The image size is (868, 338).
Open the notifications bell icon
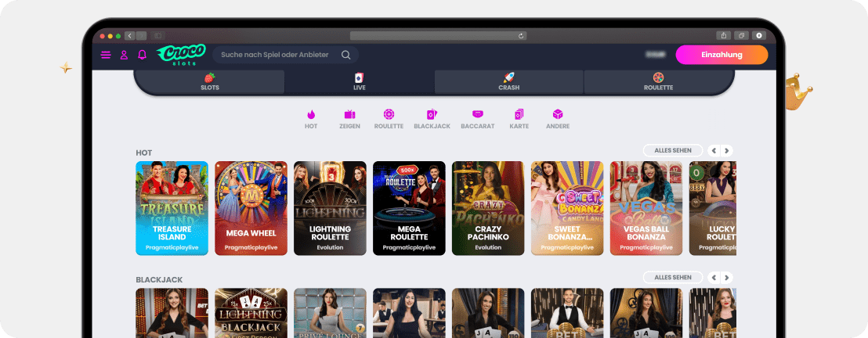(x=142, y=55)
